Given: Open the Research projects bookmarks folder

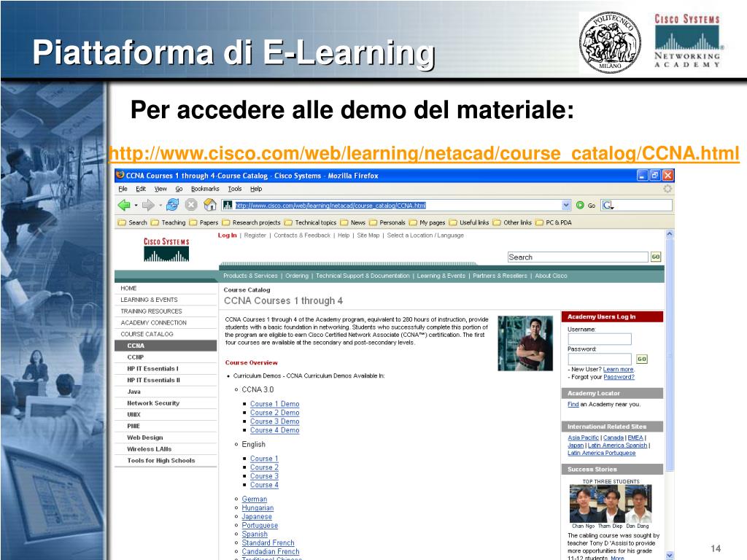Looking at the screenshot, I should click(251, 222).
